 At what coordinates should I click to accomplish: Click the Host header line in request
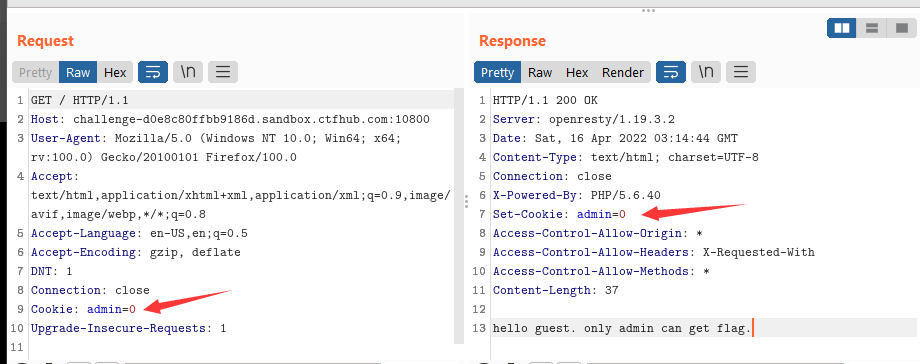(x=231, y=119)
